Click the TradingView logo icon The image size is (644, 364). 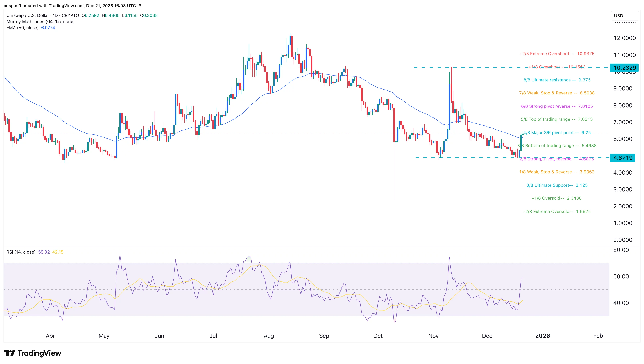coord(10,353)
